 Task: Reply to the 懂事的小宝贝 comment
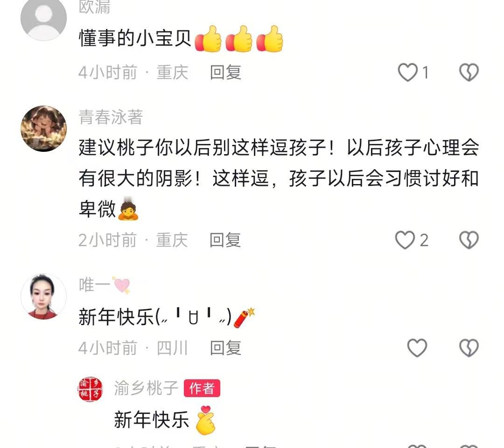tap(225, 72)
